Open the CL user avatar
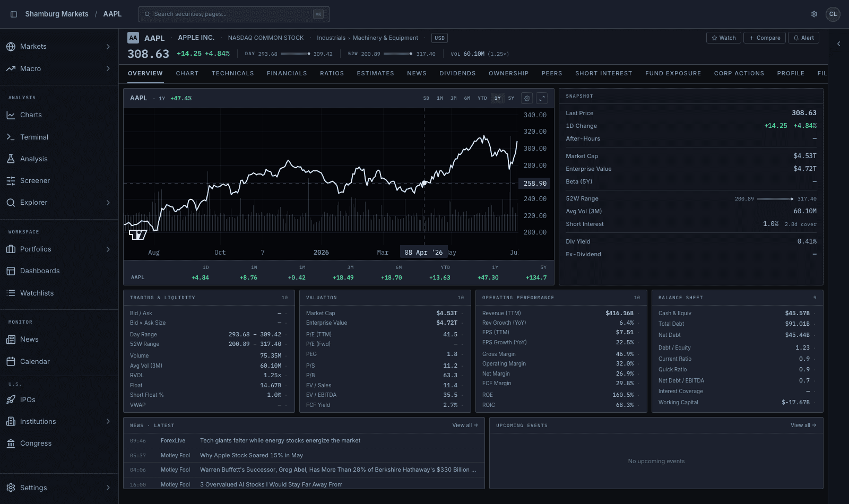Viewport: 849px width, 504px height. 833,14
